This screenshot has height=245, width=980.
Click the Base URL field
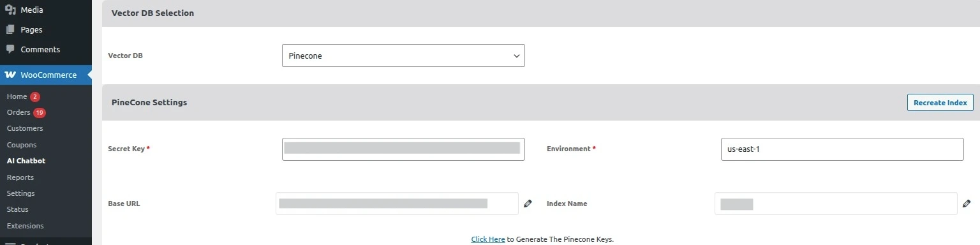(397, 204)
